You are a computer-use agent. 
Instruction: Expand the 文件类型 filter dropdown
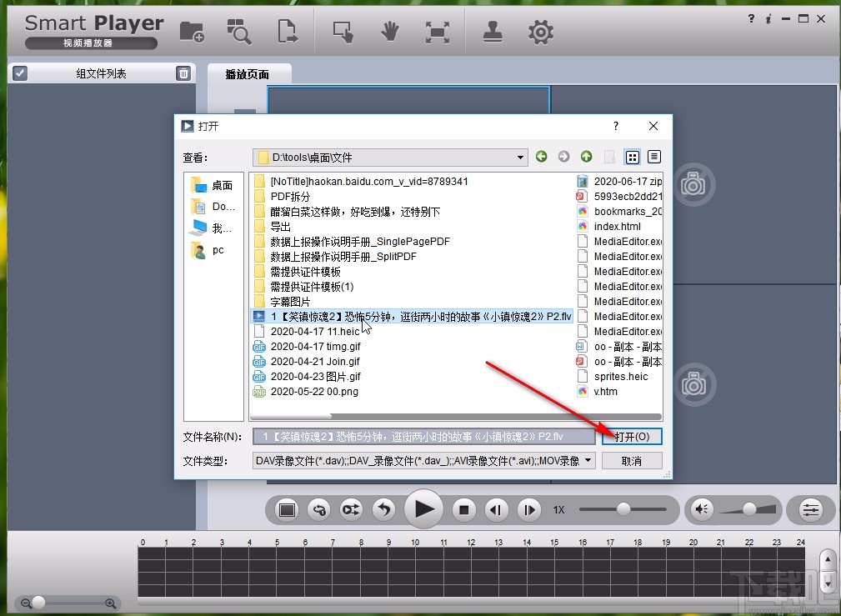tap(588, 460)
